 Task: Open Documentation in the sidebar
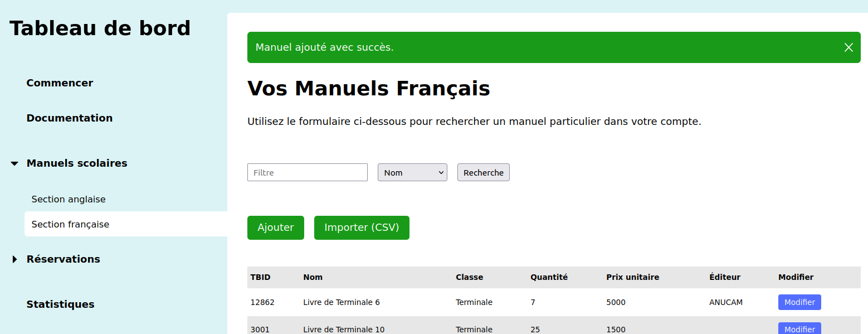coord(70,118)
